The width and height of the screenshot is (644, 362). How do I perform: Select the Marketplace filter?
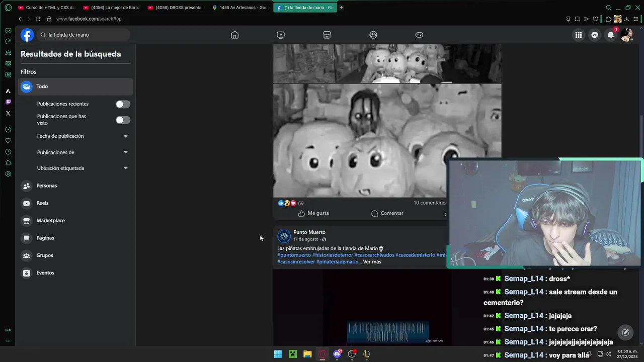75,220
